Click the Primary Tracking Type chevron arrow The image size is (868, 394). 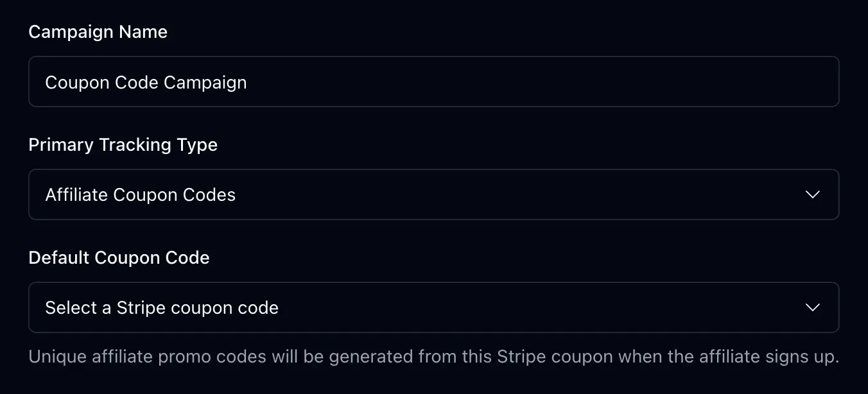click(812, 194)
